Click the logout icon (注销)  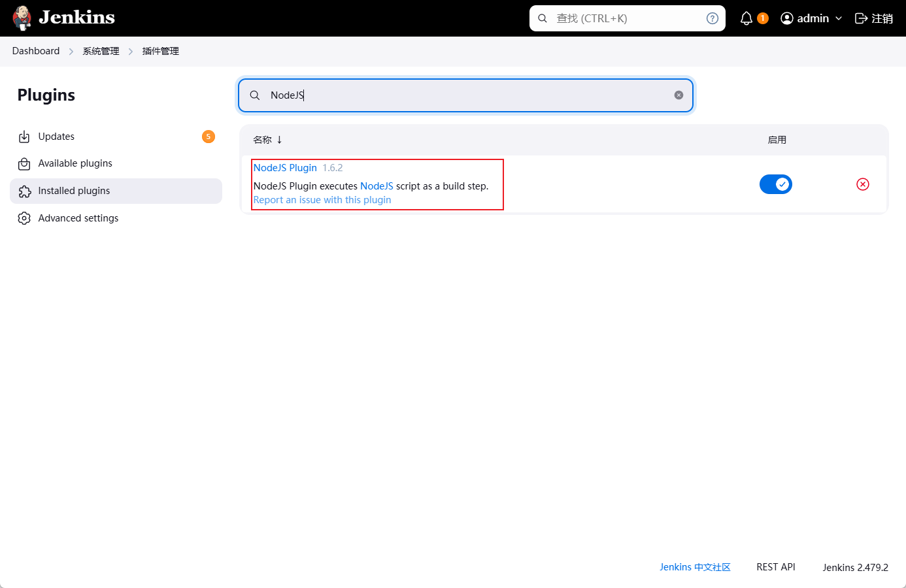point(861,18)
